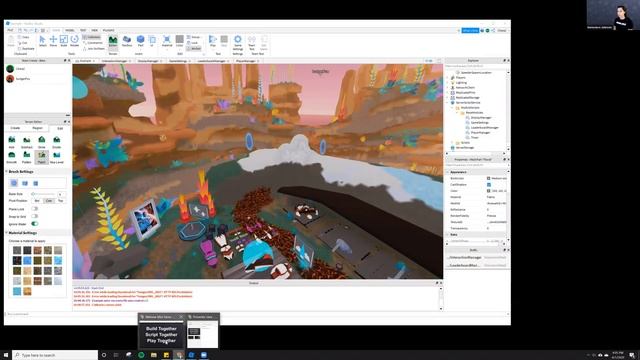Expand the Lighting node in Explorer
Image resolution: width=640 pixels, height=360 pixels.
click(x=448, y=82)
